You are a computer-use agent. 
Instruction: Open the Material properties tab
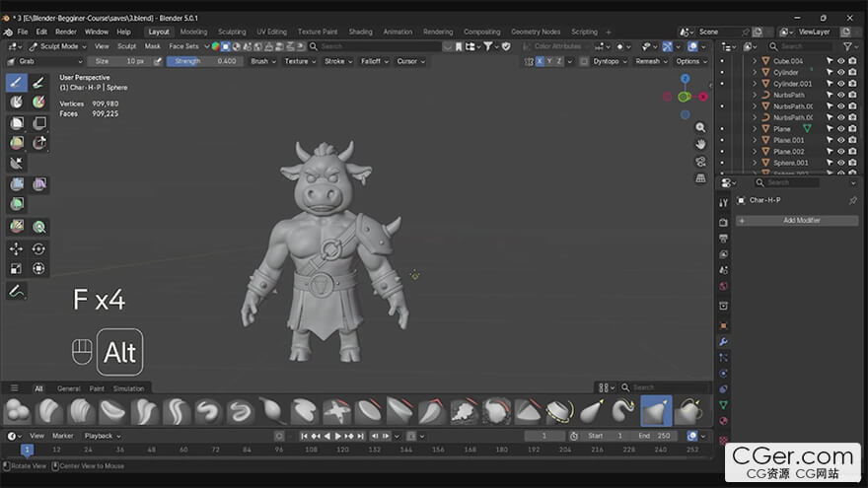[723, 421]
